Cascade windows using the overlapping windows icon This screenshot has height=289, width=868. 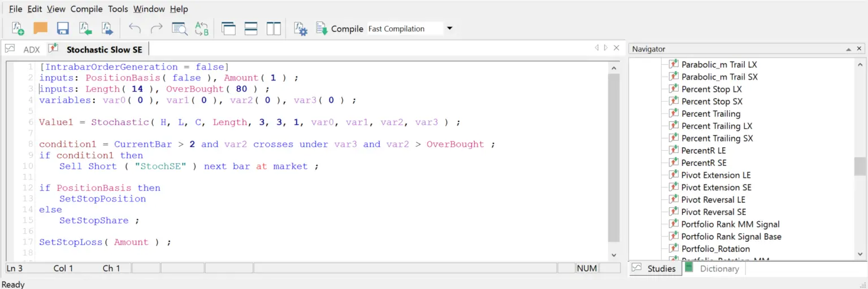point(228,29)
